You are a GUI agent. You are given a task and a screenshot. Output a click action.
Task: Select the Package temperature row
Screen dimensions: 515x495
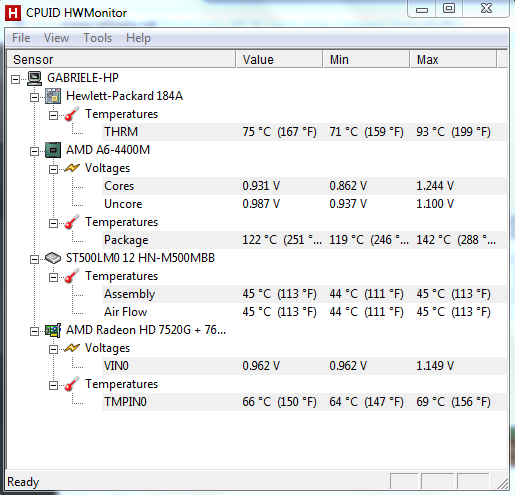pyautogui.click(x=305, y=240)
